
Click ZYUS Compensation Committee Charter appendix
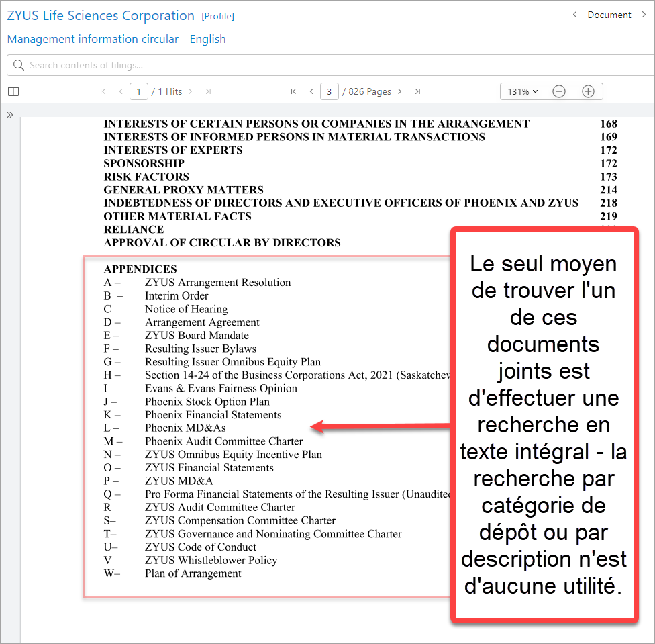pyautogui.click(x=240, y=520)
